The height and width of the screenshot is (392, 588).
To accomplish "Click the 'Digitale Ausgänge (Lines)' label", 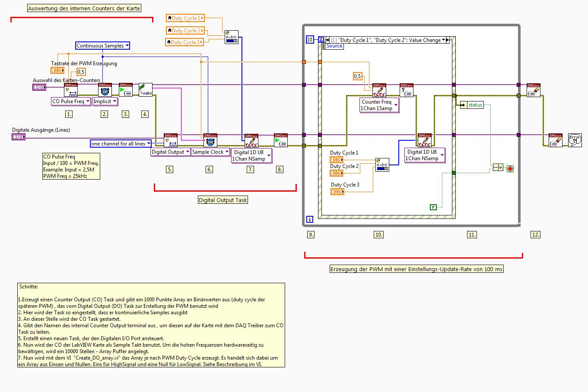I will pyautogui.click(x=41, y=130).
